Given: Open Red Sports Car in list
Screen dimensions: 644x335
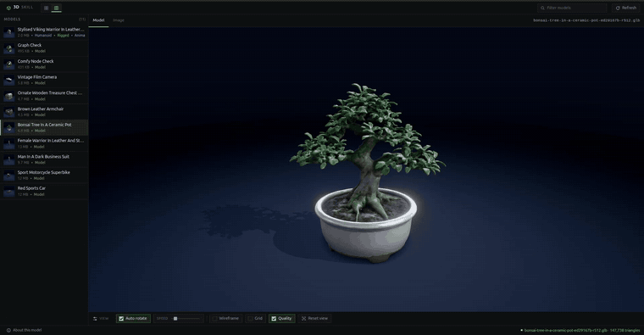Looking at the screenshot, I should pyautogui.click(x=44, y=191).
